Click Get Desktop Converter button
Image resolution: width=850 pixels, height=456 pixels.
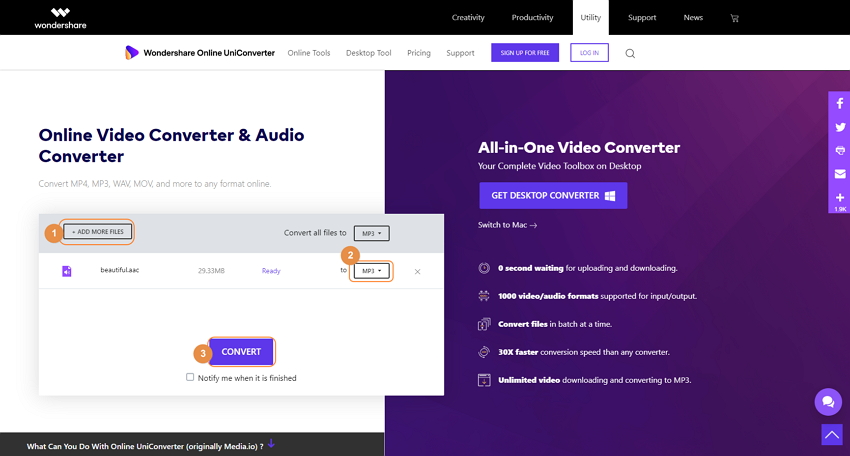[553, 195]
